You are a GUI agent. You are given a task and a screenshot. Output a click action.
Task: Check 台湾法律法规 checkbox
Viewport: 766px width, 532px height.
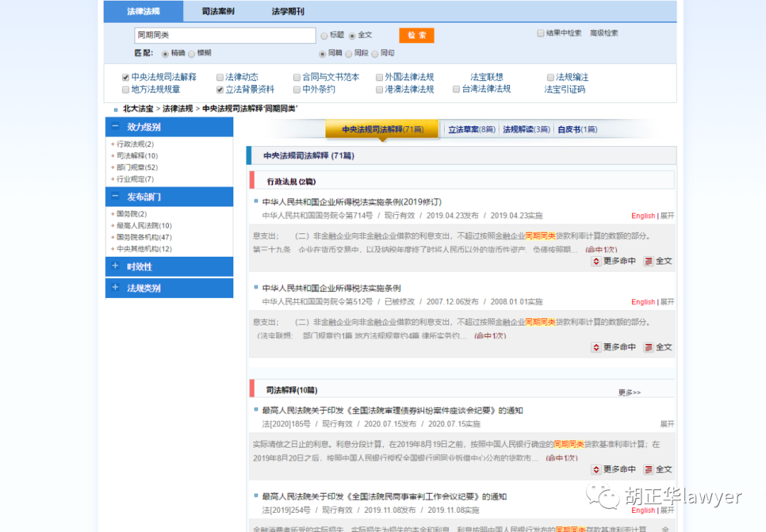click(x=456, y=89)
